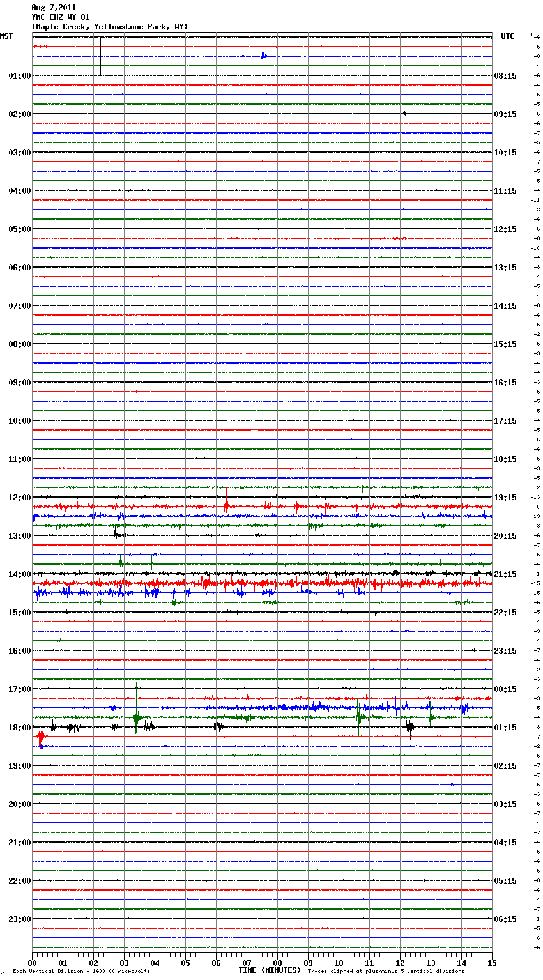
Task: Click the 16:00 MST time label
Action: tap(20, 651)
